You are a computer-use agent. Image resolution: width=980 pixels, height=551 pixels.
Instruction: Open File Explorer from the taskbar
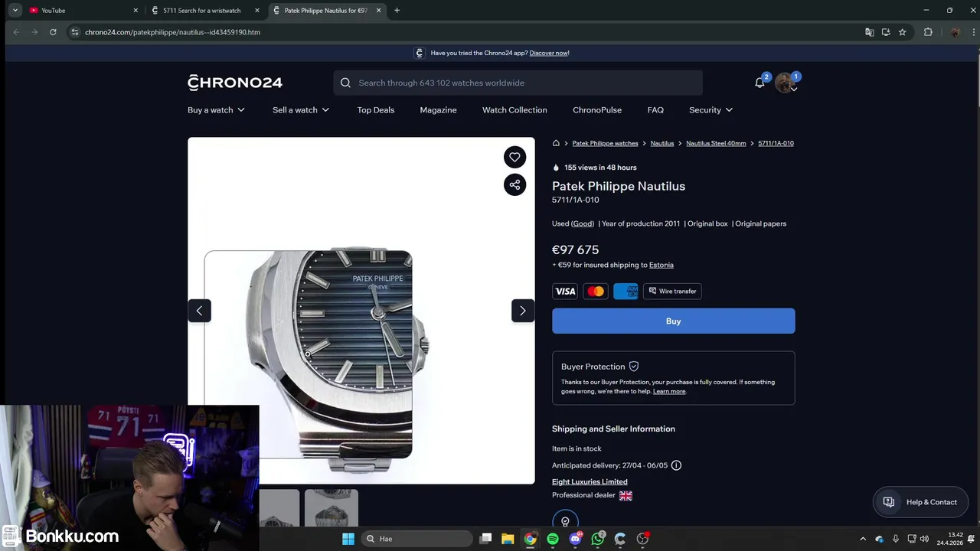click(x=508, y=539)
